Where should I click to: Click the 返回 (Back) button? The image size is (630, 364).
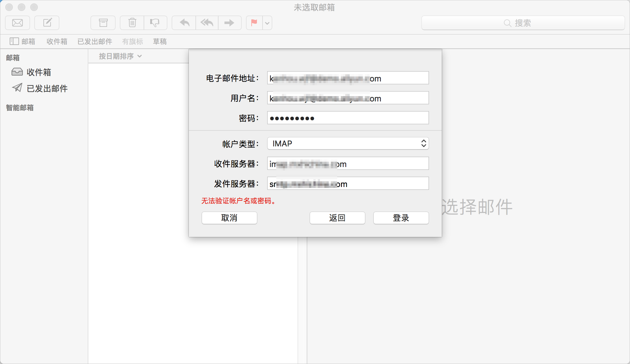tap(337, 218)
